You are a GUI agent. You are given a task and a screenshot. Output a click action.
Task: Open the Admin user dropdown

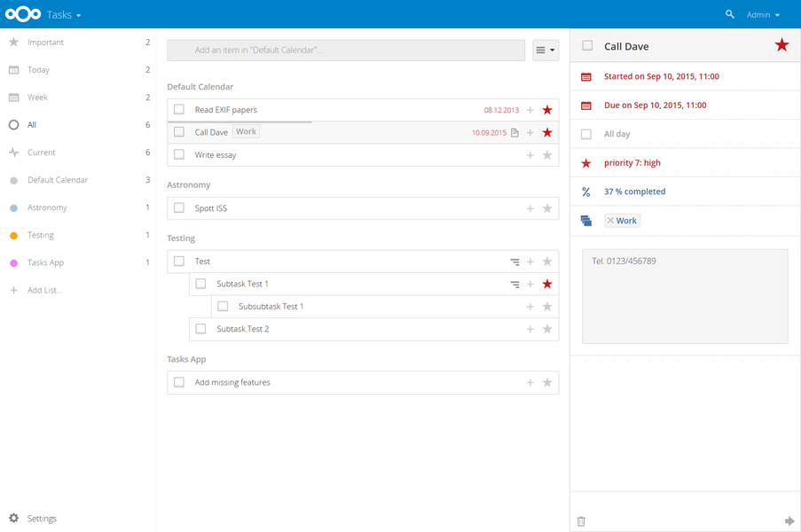pos(763,15)
